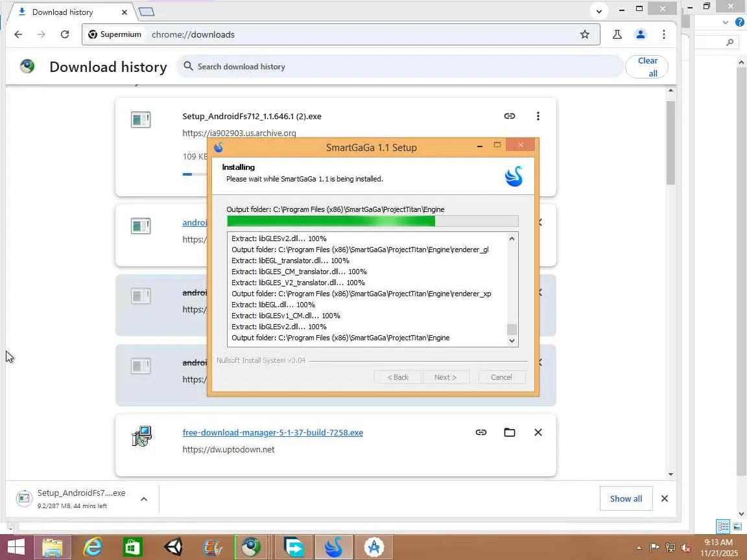Image resolution: width=747 pixels, height=560 pixels.
Task: Select the 'Extract: libEGL_translator.dll... 100%' log line
Action: [290, 261]
